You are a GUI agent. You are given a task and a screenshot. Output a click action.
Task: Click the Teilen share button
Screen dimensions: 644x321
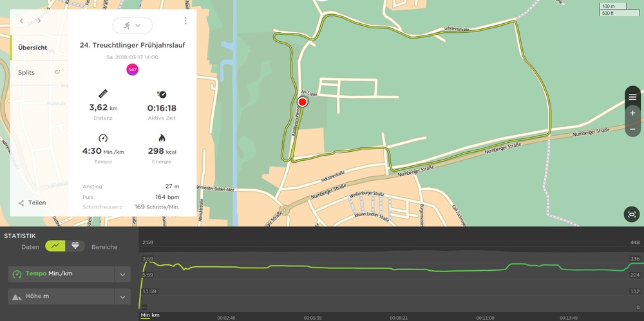32,203
